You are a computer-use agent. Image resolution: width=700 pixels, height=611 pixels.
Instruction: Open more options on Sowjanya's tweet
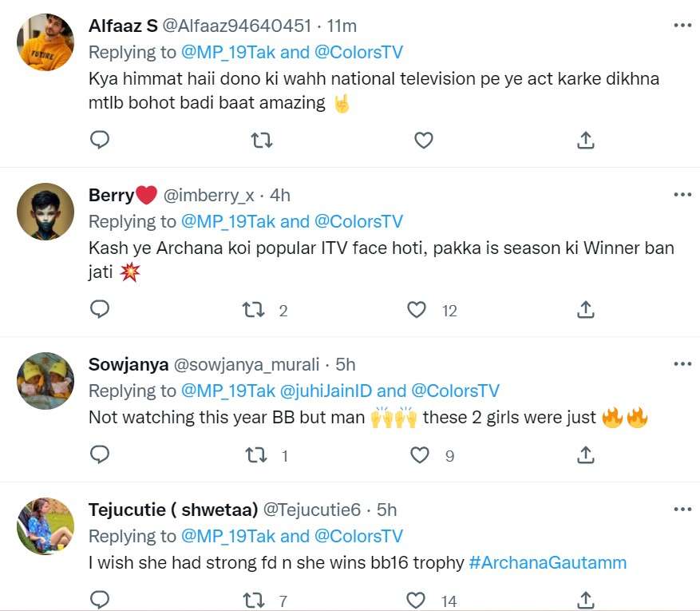pos(682,364)
